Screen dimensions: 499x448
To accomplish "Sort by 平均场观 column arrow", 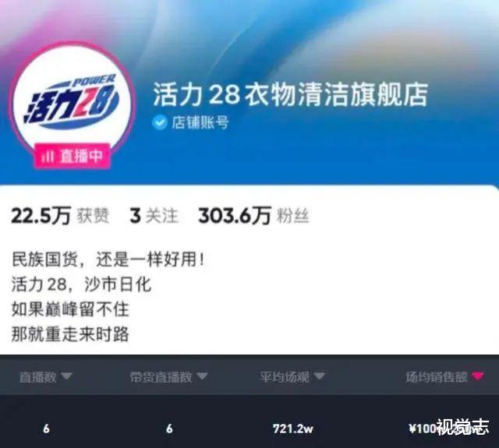I will pyautogui.click(x=320, y=376).
